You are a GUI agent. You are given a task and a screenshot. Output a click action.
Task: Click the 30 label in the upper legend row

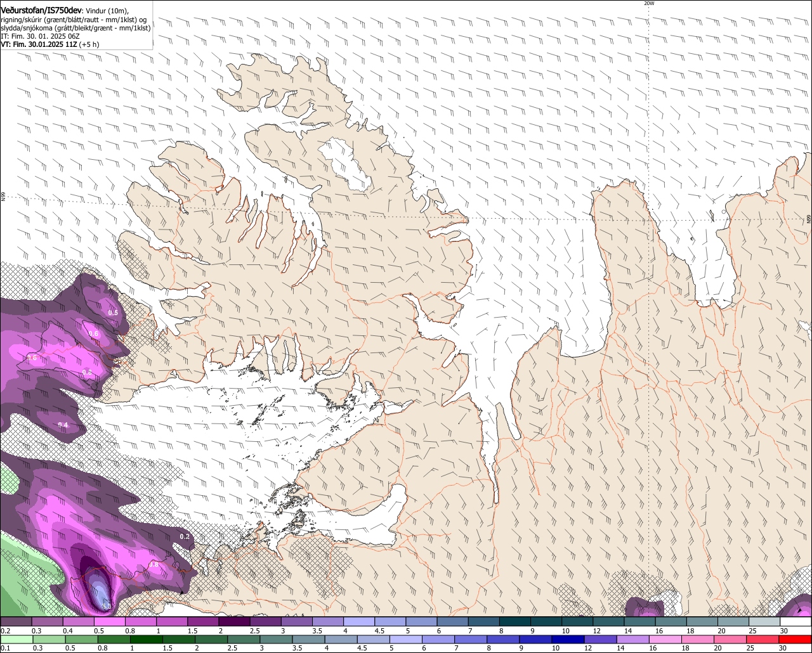[783, 631]
